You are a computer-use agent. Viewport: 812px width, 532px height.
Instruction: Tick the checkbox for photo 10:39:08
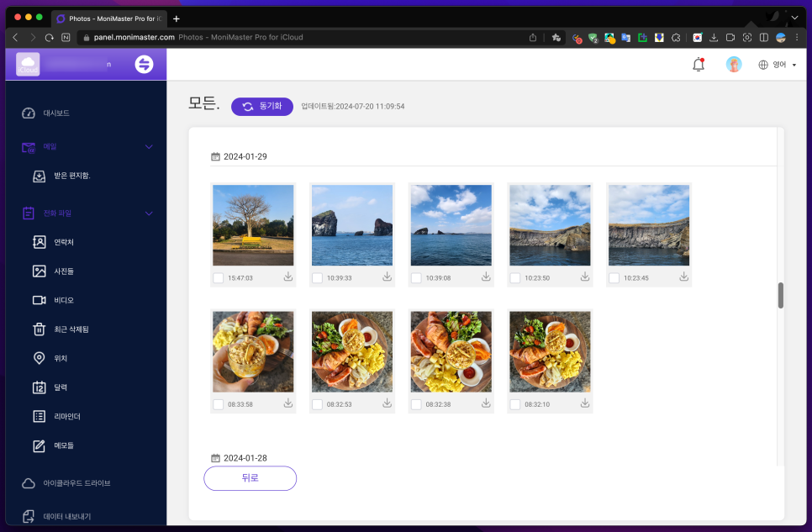[416, 278]
